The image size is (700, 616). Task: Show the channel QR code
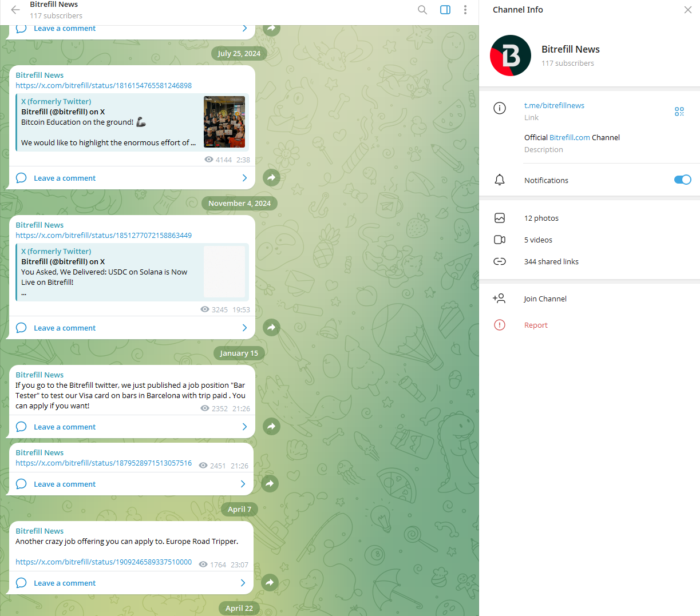[679, 112]
